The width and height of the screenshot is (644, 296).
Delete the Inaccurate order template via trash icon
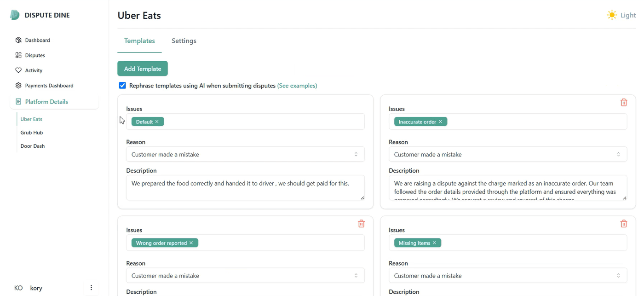[x=624, y=102]
